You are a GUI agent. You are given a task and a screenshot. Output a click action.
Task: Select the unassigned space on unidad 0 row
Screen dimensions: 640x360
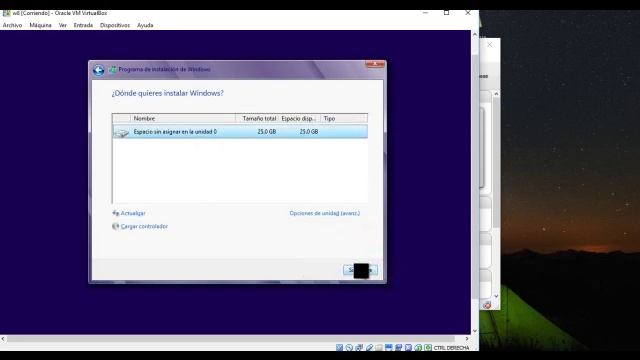(x=240, y=132)
